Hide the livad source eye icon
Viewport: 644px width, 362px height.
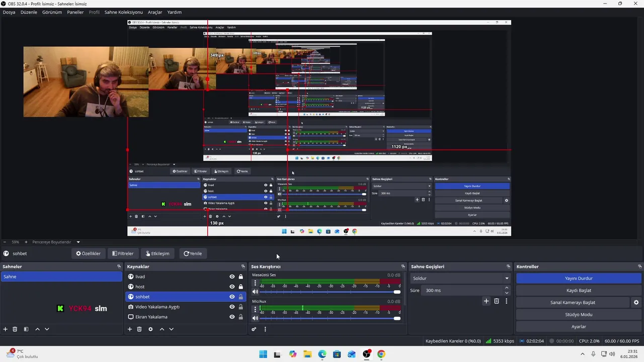pyautogui.click(x=232, y=277)
